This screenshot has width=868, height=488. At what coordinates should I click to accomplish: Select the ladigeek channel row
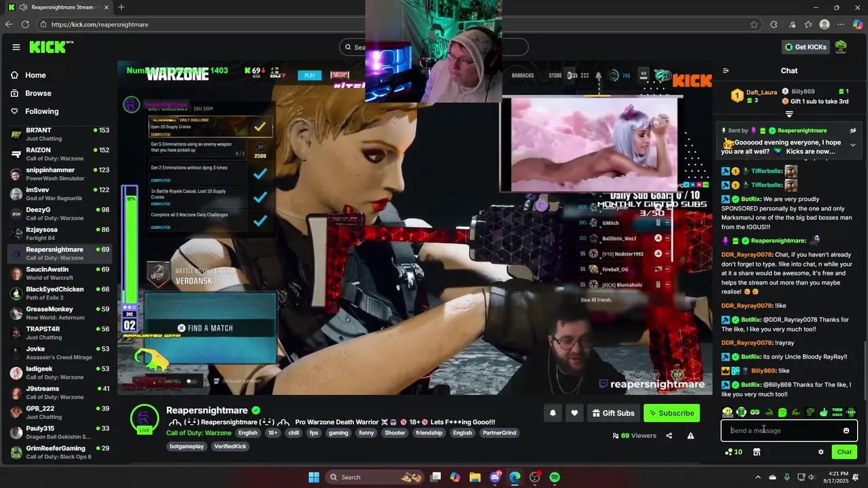60,372
